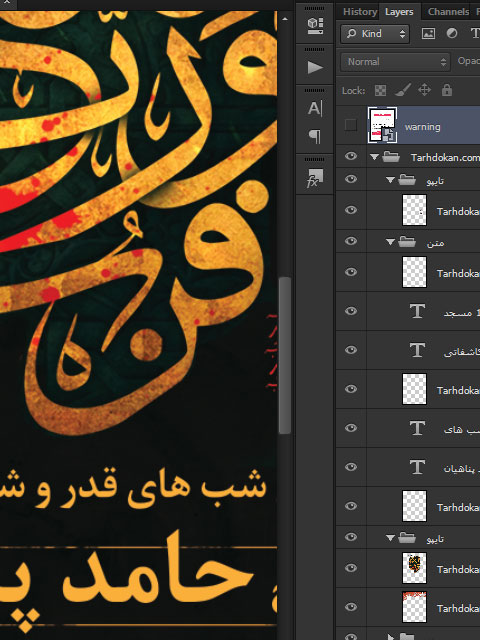Open the Normal blend mode dropdown
The width and height of the screenshot is (480, 640).
395,62
